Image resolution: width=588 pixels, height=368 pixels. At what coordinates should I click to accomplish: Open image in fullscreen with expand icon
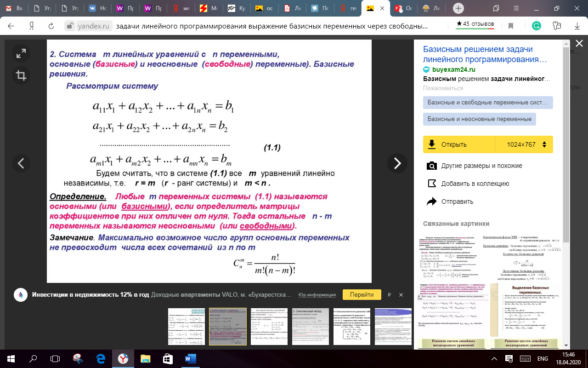pyautogui.click(x=21, y=54)
